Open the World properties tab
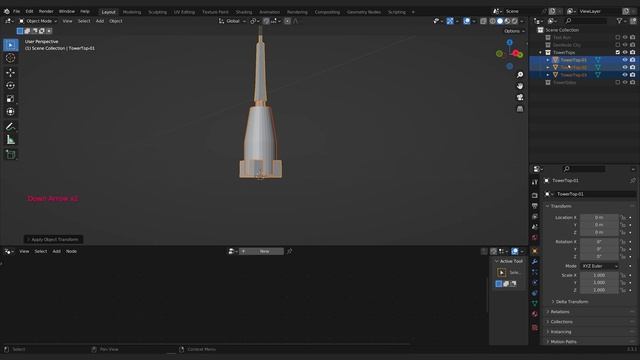This screenshot has height=360, width=640. (535, 238)
